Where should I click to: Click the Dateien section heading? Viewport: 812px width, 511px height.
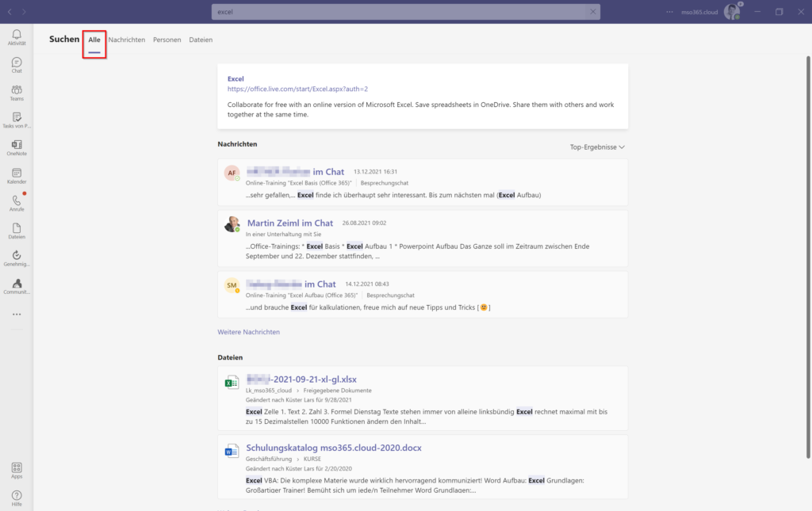[x=230, y=357]
